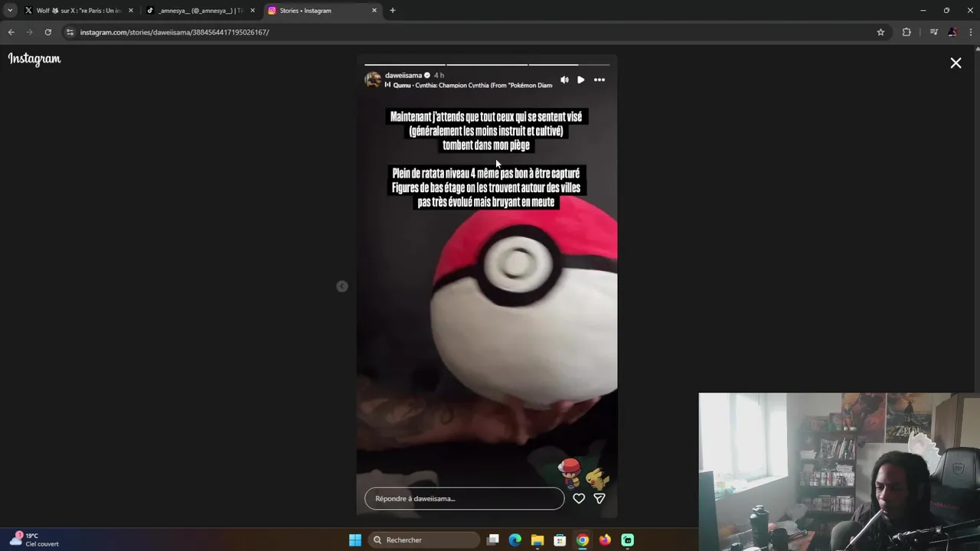View site information for instagram.com

click(70, 32)
